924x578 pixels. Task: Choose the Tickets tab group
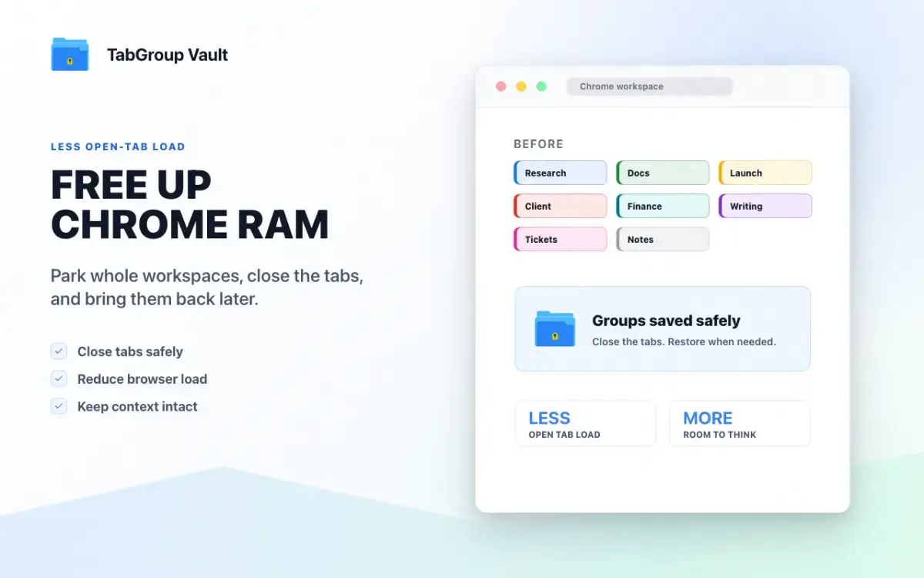pos(561,239)
